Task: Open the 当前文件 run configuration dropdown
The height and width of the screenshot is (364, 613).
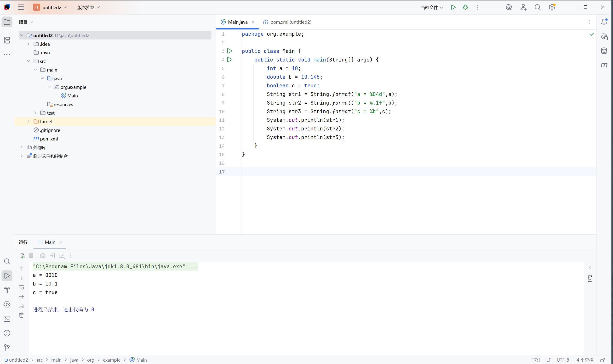Action: point(432,7)
